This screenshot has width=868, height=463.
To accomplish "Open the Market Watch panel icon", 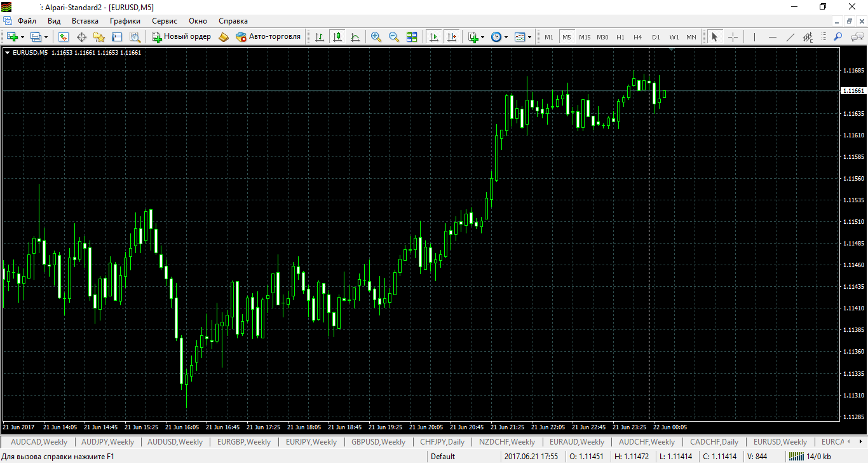I will click(63, 37).
